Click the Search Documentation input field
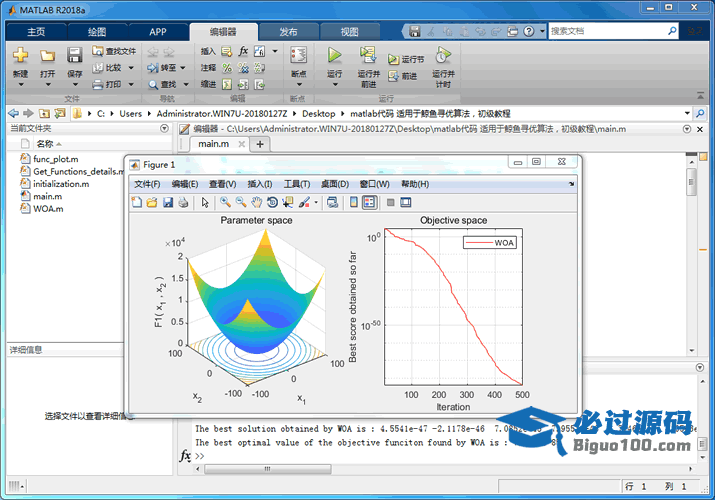 607,31
